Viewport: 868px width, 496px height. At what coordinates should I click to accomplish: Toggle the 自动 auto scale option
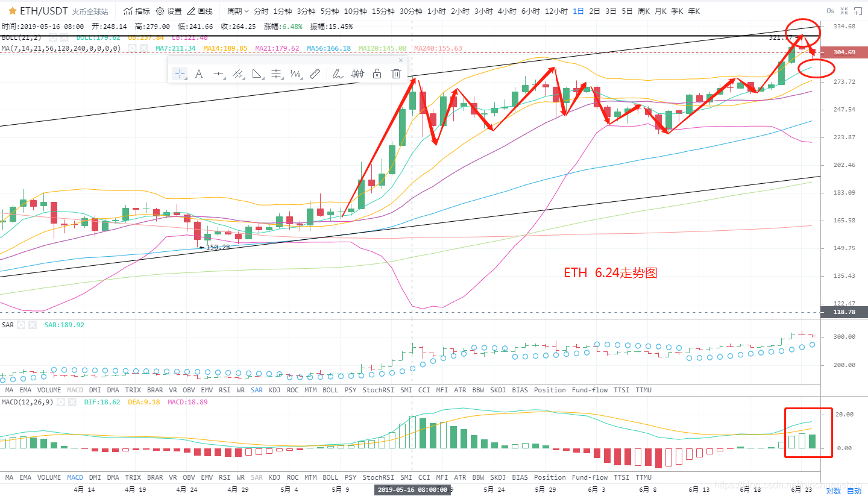coord(855,491)
